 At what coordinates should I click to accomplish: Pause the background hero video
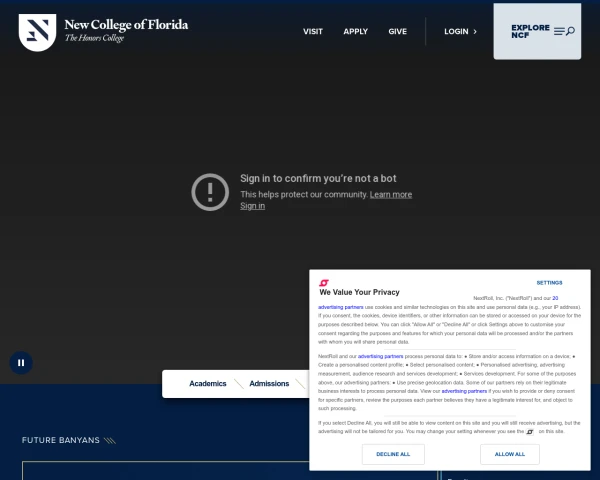[21, 362]
